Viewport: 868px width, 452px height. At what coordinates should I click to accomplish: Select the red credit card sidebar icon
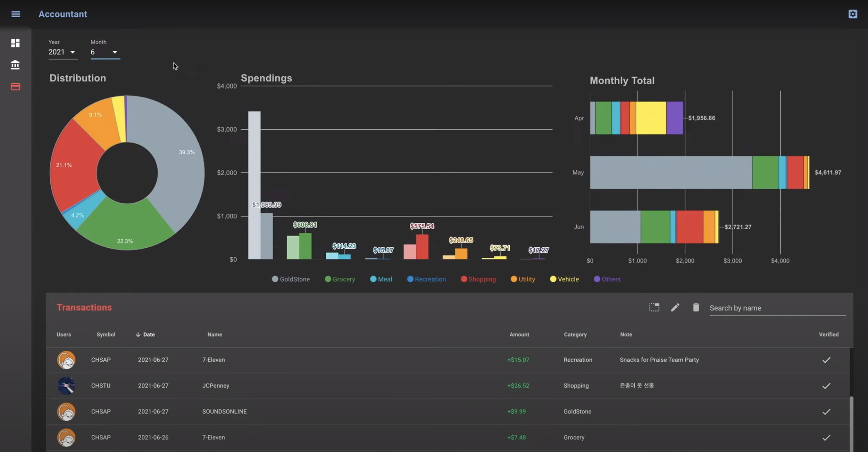[15, 86]
